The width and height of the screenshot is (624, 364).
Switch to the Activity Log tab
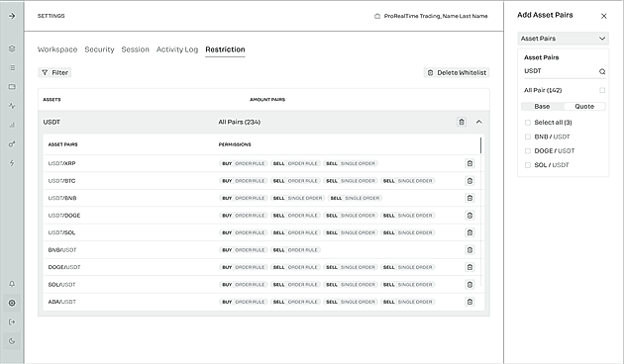(x=177, y=49)
